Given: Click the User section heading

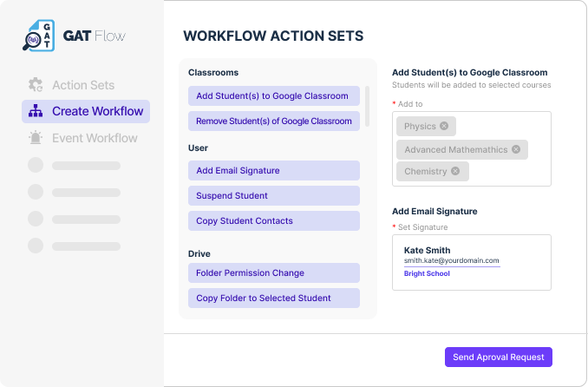Looking at the screenshot, I should 198,148.
